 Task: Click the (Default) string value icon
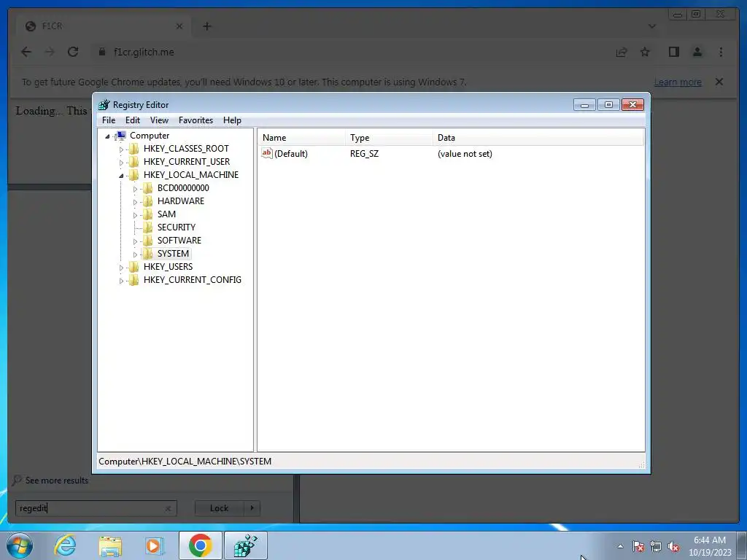[267, 153]
